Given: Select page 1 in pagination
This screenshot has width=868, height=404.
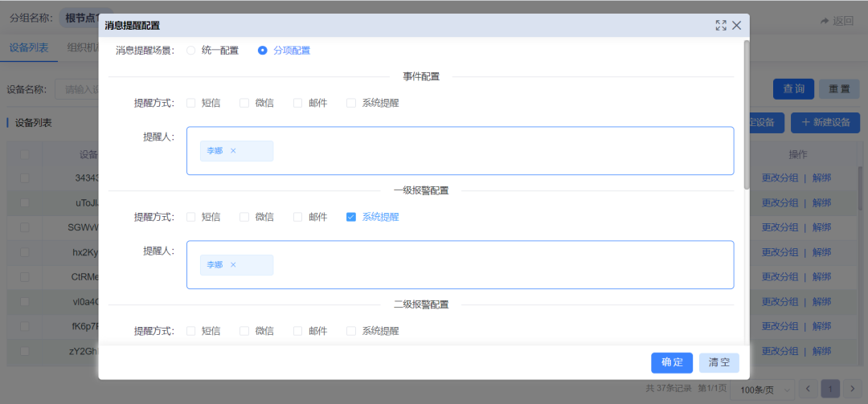Looking at the screenshot, I should pos(830,389).
